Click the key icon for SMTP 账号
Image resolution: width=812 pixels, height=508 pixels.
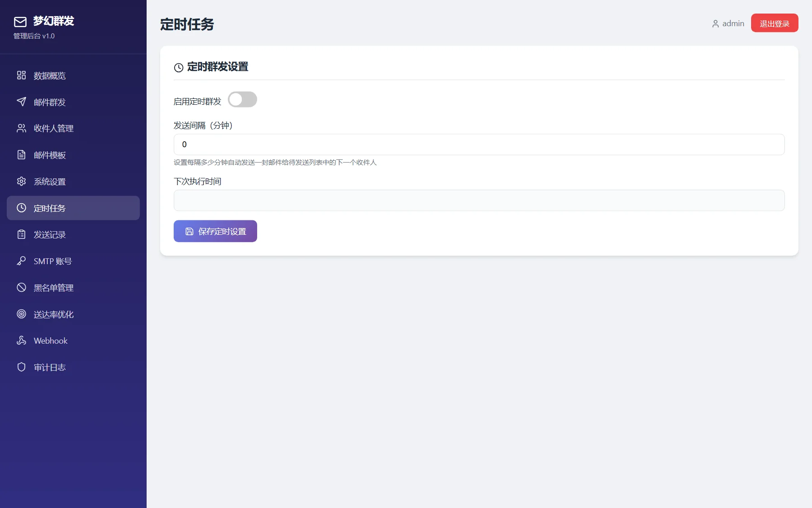(x=21, y=261)
